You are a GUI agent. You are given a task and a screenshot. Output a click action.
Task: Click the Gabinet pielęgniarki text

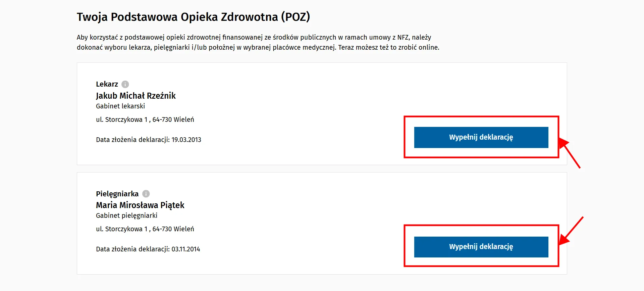(x=126, y=215)
